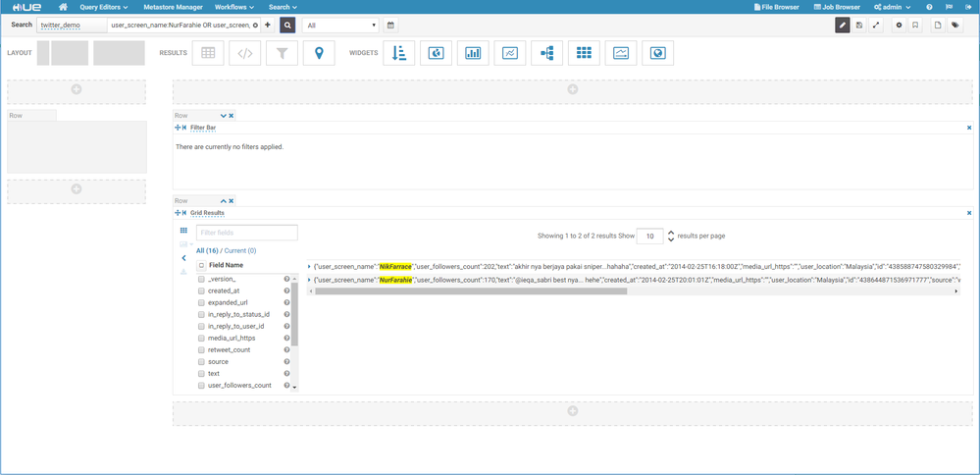Screen dimensions: 980x475
Task: Select the tree widget
Action: (546, 53)
